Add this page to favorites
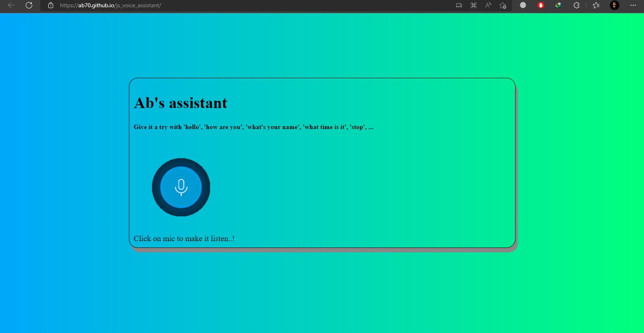Image resolution: width=644 pixels, height=333 pixels. pyautogui.click(x=503, y=5)
